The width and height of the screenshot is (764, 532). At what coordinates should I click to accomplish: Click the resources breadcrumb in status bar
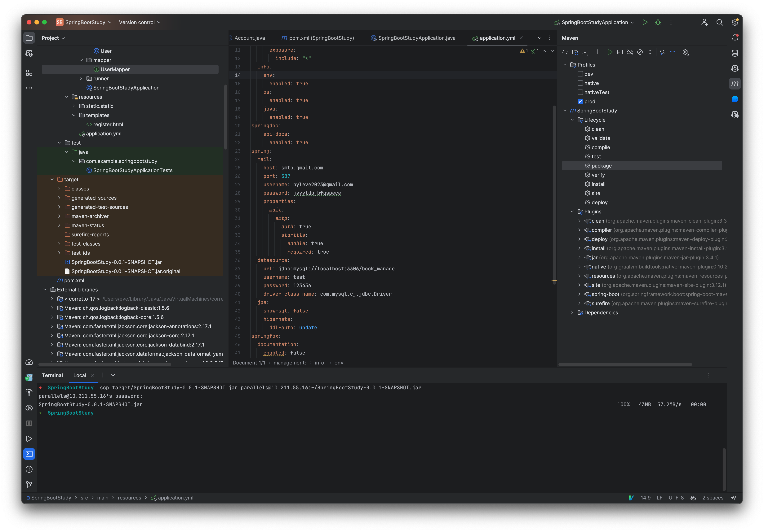click(129, 498)
